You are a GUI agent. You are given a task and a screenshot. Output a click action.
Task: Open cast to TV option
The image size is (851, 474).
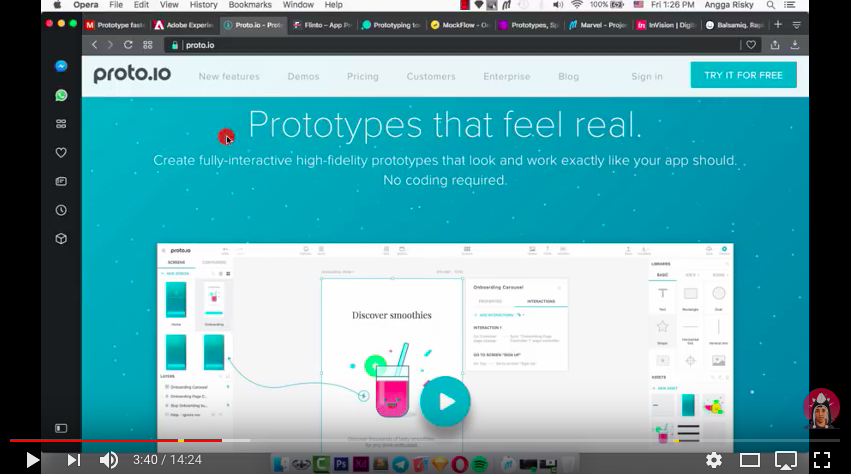pyautogui.click(x=785, y=460)
